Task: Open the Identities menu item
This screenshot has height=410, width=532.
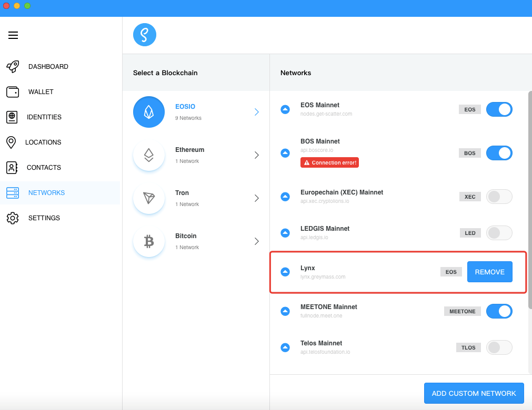Action: [59, 117]
